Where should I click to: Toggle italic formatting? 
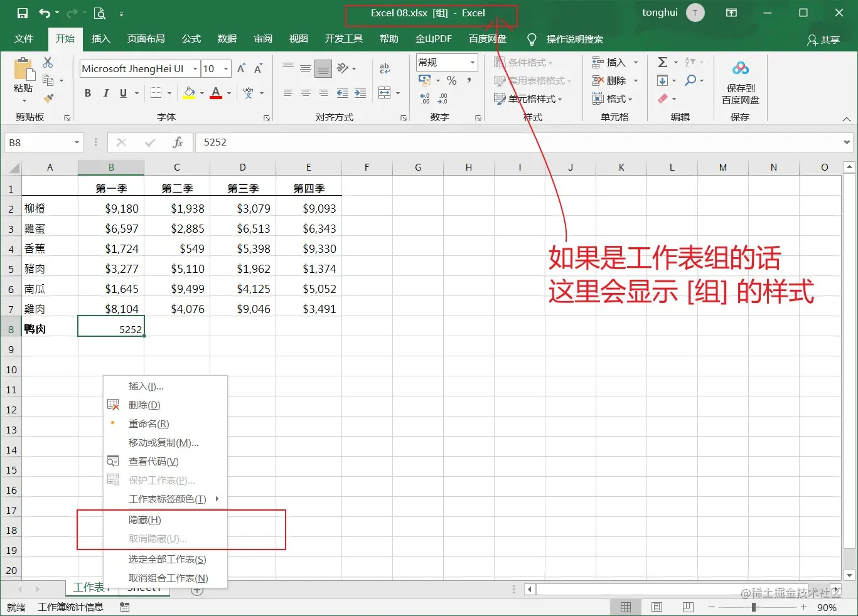click(105, 93)
